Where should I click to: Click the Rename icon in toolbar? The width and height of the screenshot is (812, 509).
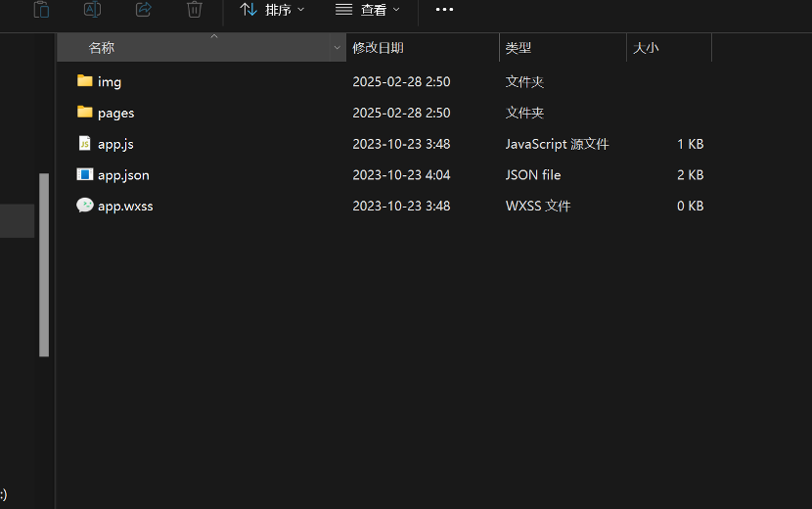(x=92, y=10)
